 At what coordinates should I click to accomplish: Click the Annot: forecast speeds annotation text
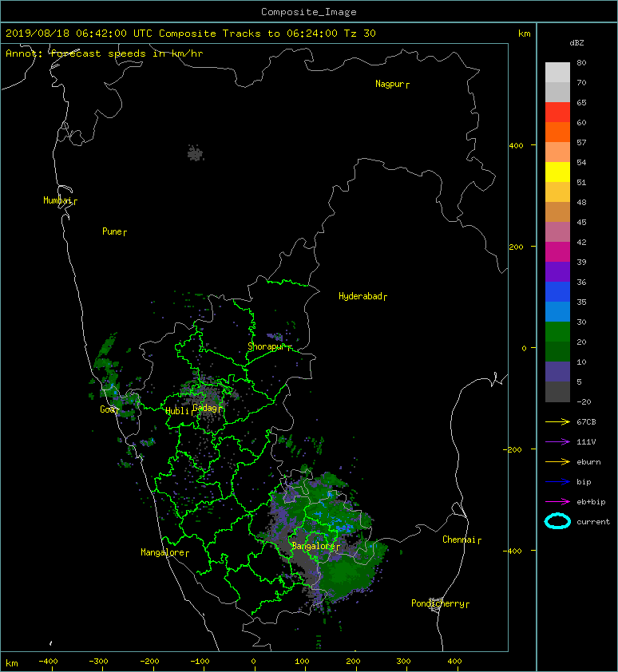point(105,53)
